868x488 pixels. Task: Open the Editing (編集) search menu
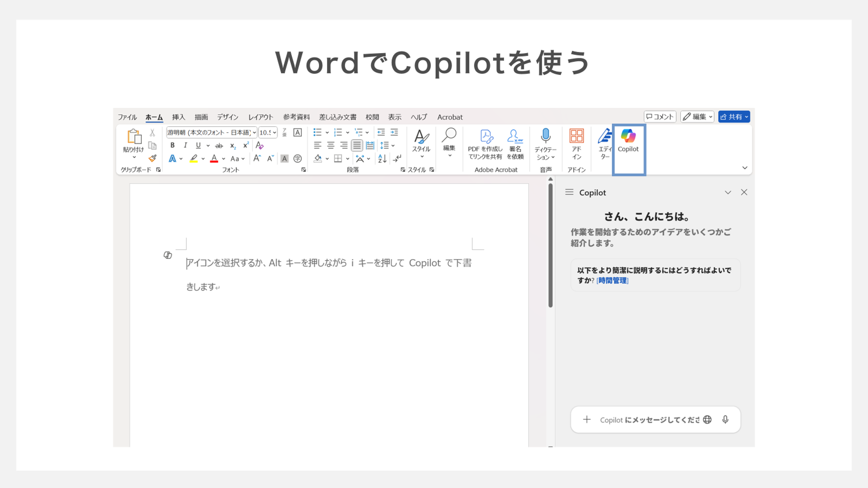pos(449,143)
